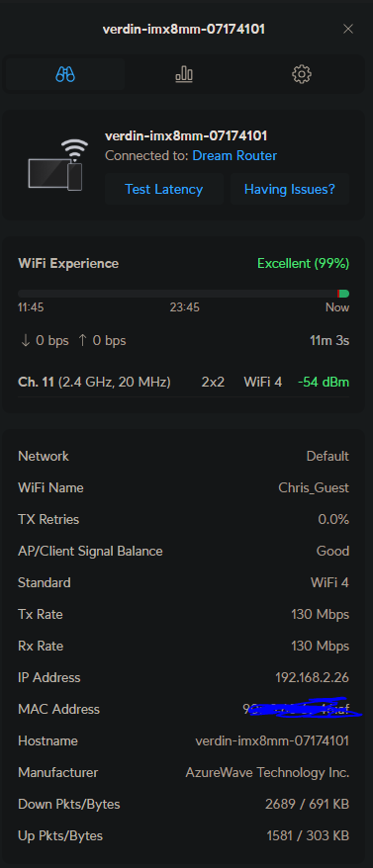373x868 pixels.
Task: Click the panel title verdin-imx8mm-07174101
Action: (x=184, y=30)
